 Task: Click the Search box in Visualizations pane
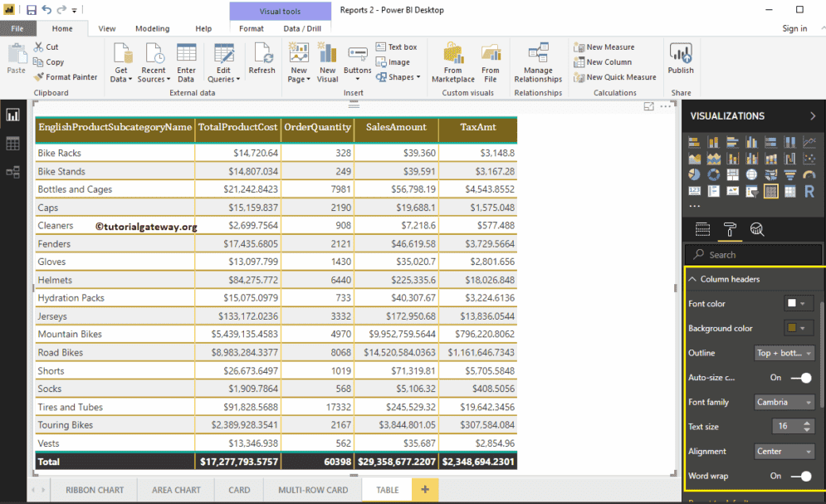(x=754, y=254)
